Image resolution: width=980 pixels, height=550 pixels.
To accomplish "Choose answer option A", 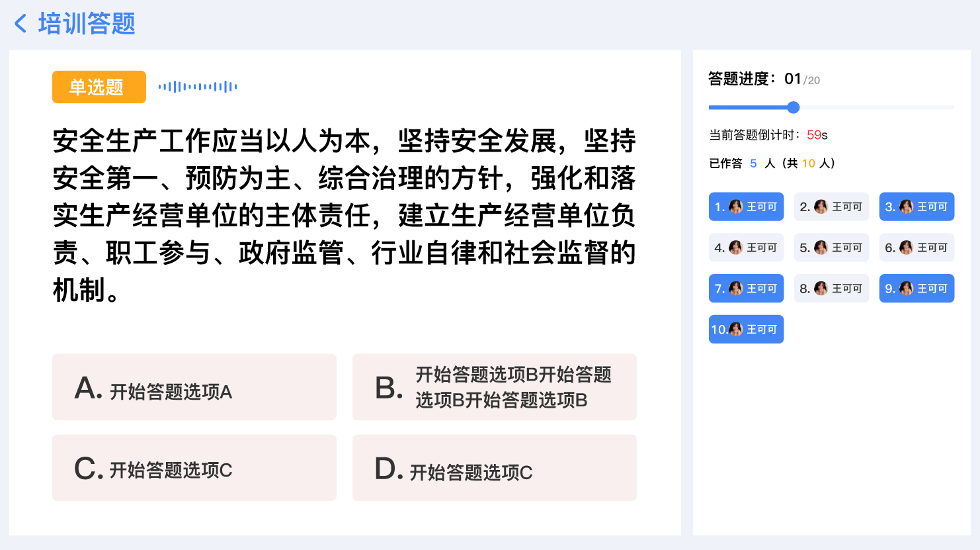I will [x=194, y=387].
